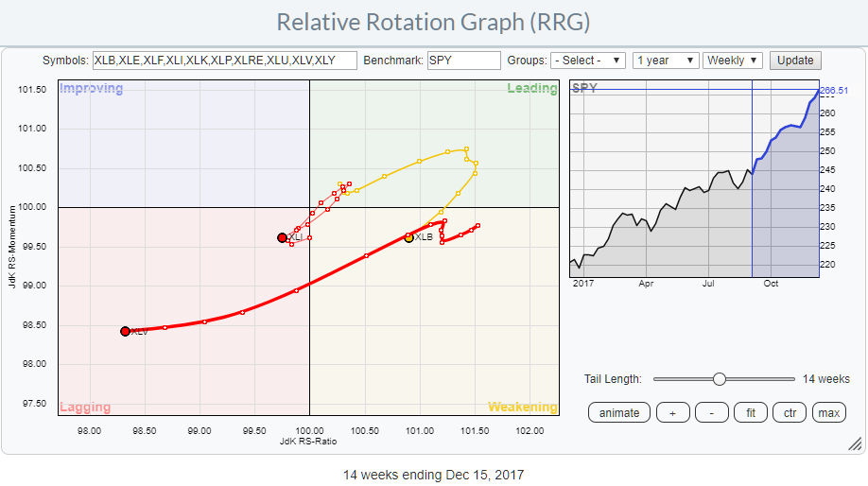The height and width of the screenshot is (486, 868).
Task: Click the 266.51 price label
Action: point(834,90)
